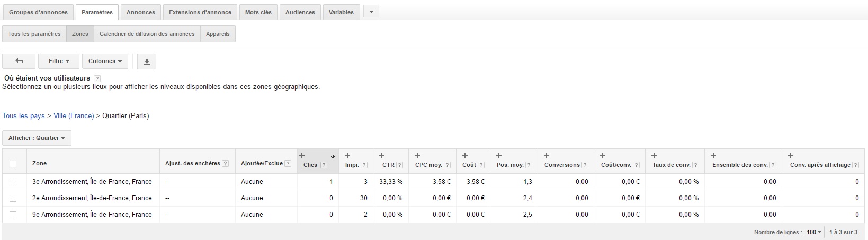The image size is (868, 240).
Task: Change the Nombre de lignes 100 selector
Action: tap(814, 232)
